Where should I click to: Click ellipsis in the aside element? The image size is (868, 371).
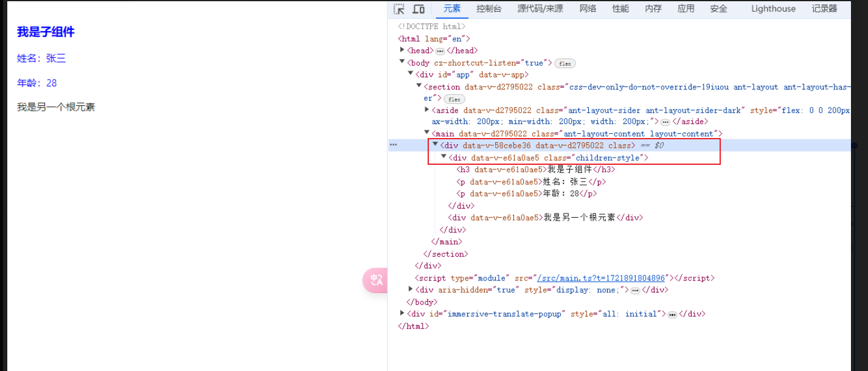665,122
